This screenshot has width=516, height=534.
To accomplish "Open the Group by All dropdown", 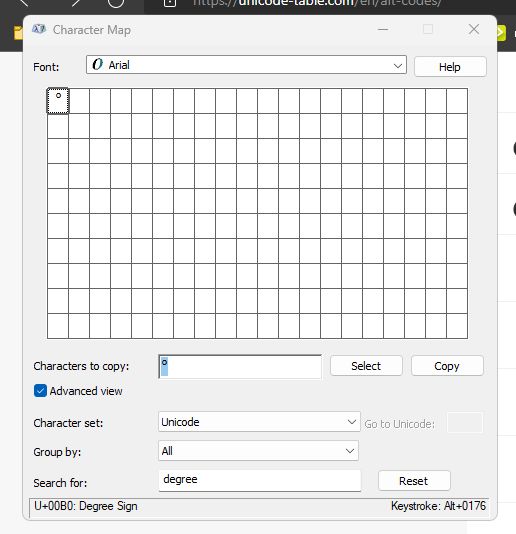I will point(258,451).
